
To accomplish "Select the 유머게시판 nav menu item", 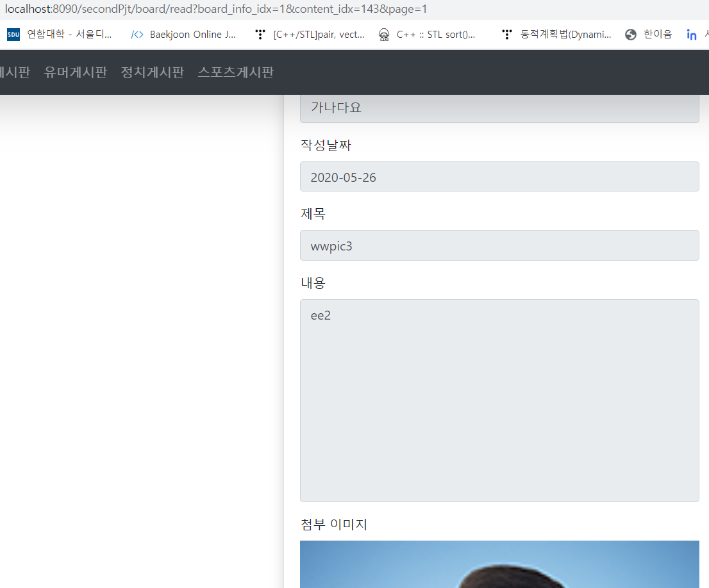I will (x=76, y=72).
